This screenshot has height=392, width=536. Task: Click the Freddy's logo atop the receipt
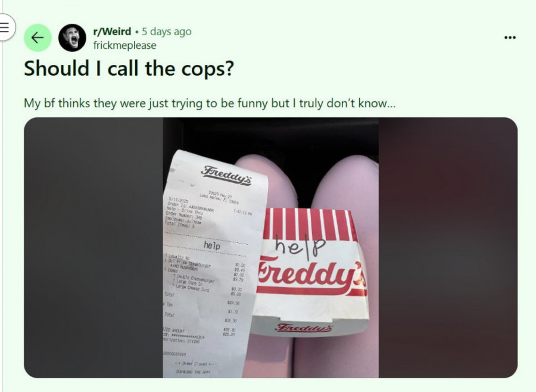coord(226,175)
